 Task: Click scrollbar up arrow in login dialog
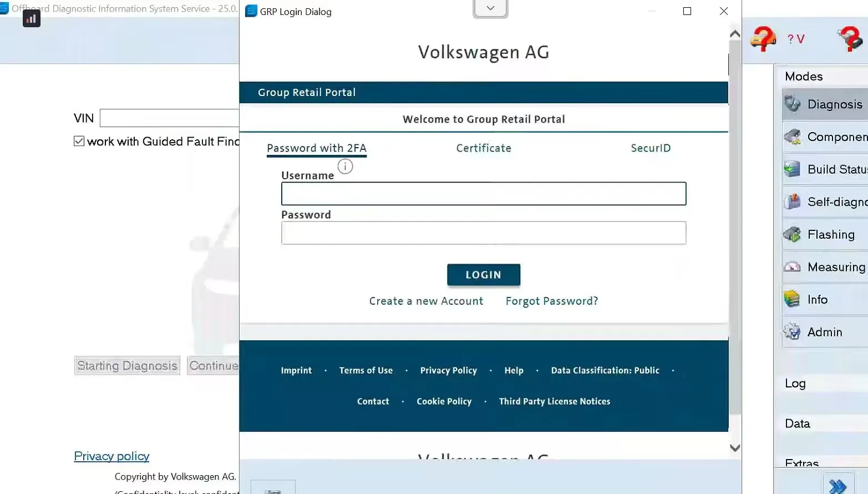[735, 34]
